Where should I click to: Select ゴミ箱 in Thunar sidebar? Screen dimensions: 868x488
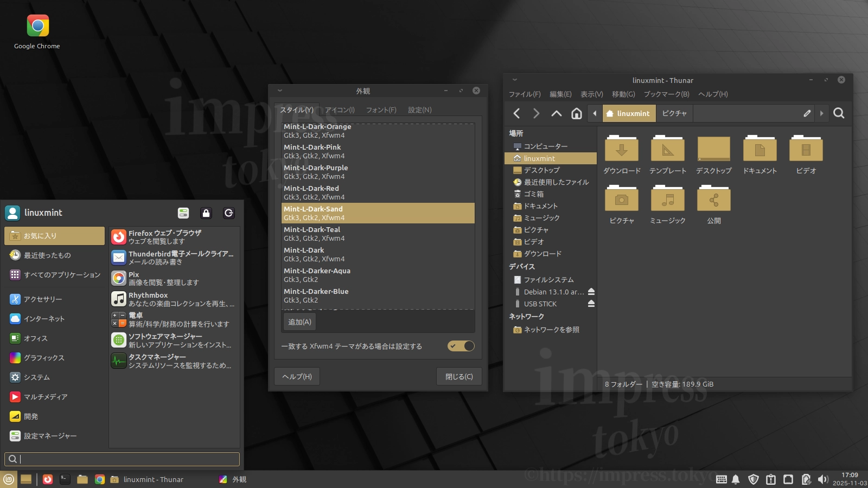pos(551,194)
